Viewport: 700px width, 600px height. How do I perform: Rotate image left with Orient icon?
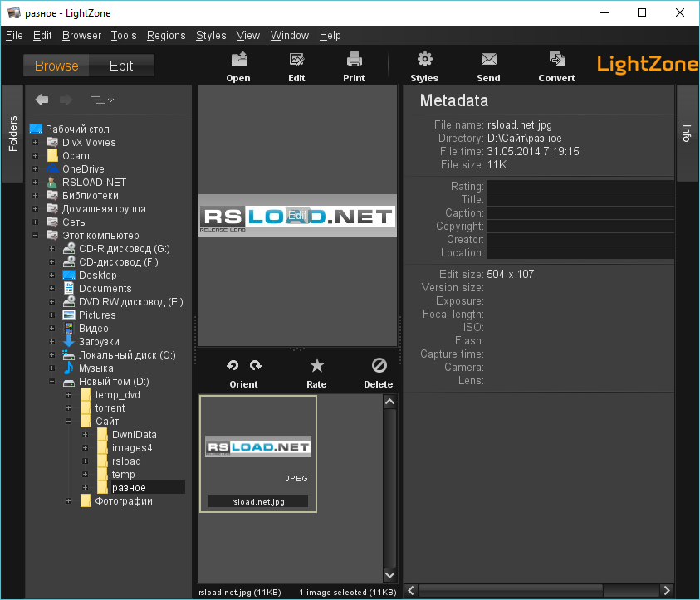click(233, 365)
